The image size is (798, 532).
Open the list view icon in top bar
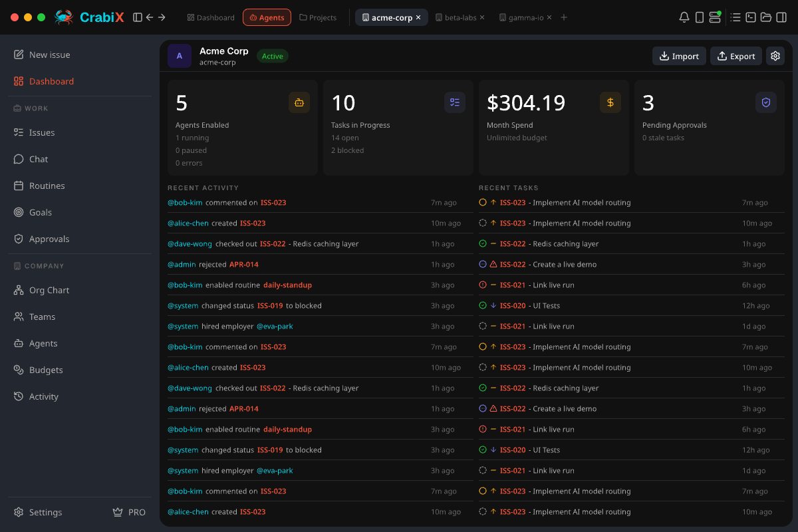(x=735, y=17)
